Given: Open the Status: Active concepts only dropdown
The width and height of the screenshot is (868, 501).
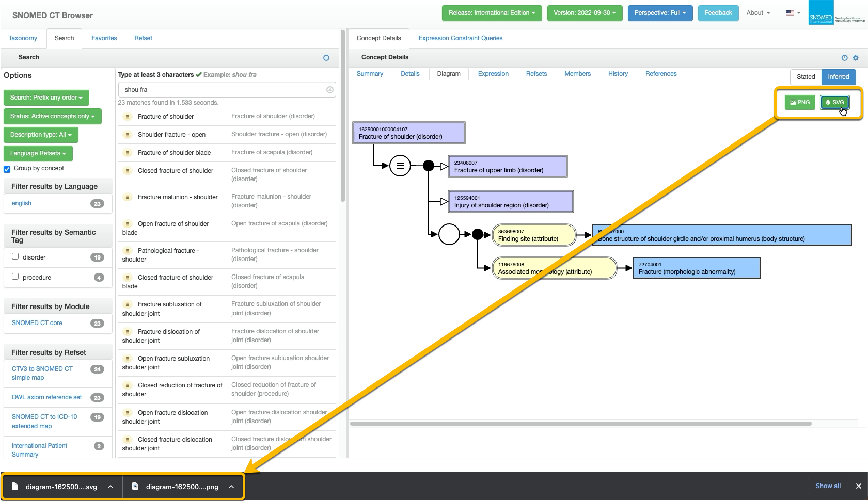Looking at the screenshot, I should click(52, 116).
